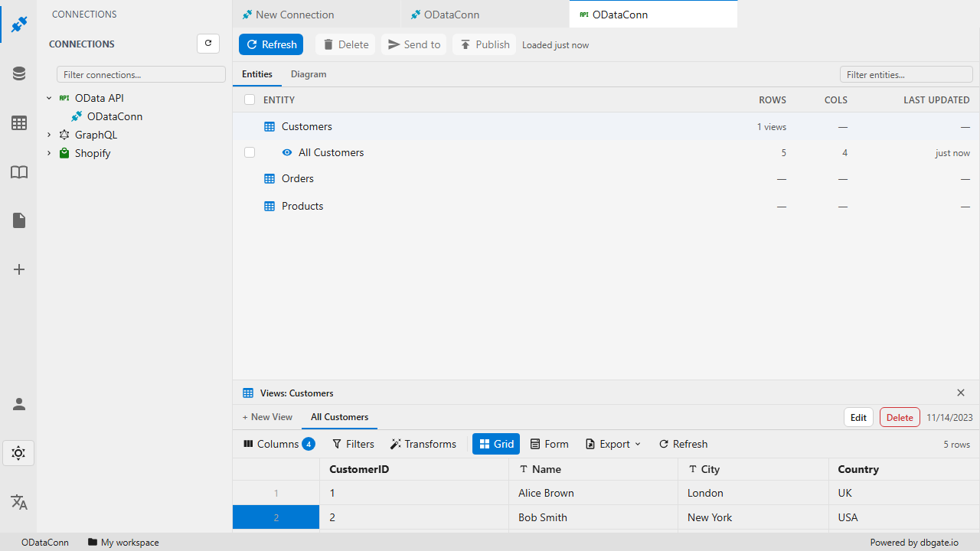The image size is (980, 551).
Task: Click the plus icon in sidebar
Action: click(x=19, y=269)
